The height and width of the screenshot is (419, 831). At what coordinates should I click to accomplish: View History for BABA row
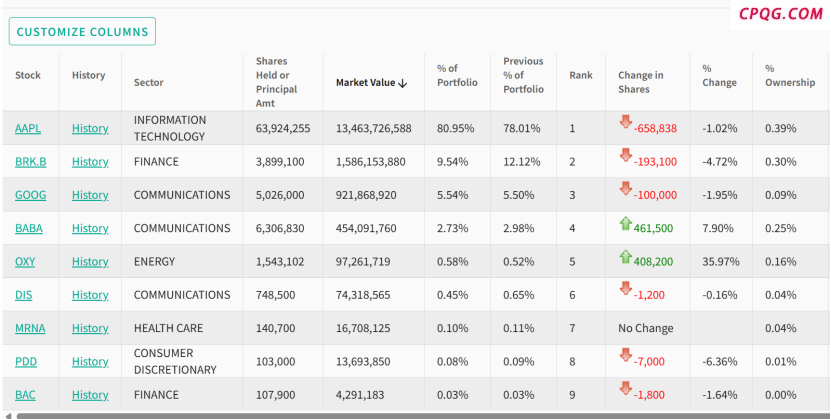(x=90, y=228)
